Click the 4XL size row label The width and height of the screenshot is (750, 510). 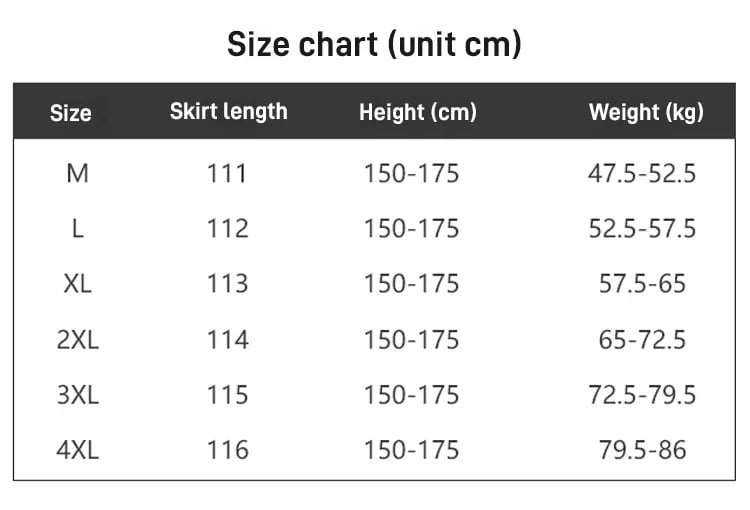tap(77, 450)
